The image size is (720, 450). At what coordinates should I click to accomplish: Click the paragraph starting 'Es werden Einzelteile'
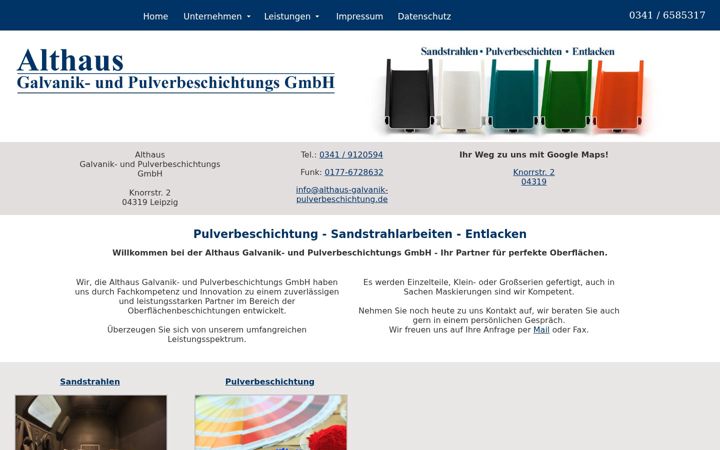coord(489,287)
